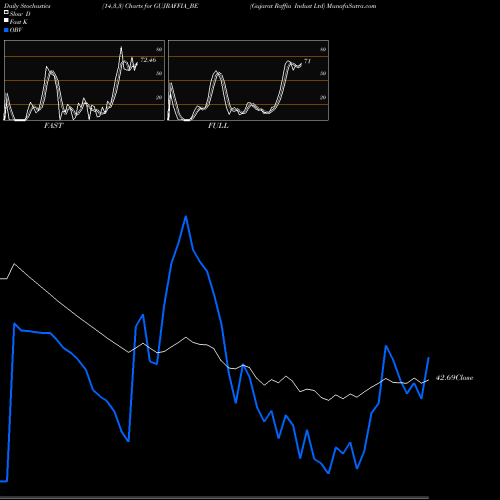Open the FULL stochastics thumbnail chart
This screenshot has width=500, height=500.
tap(248, 80)
